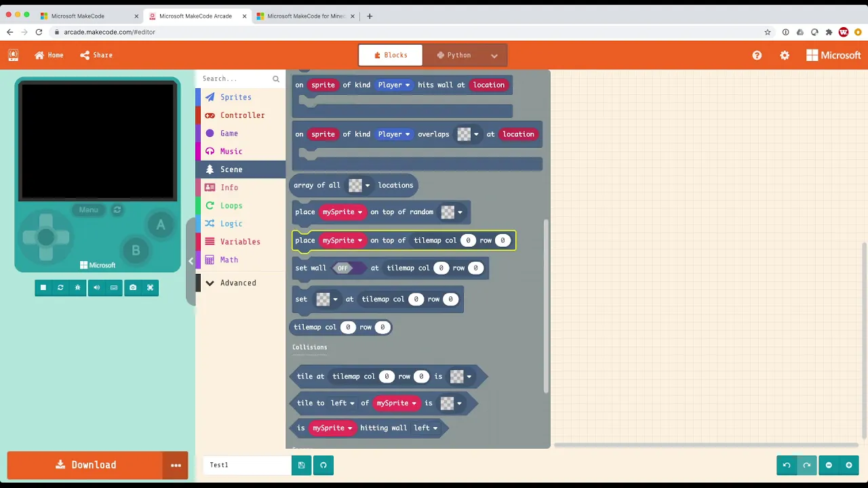Choose tile image in set tile at block

point(327,299)
